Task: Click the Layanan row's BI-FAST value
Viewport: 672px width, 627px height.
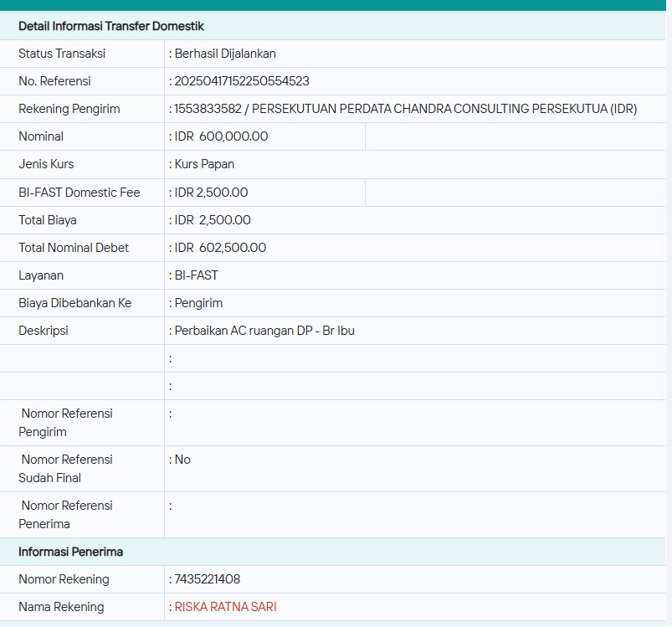Action: 196,275
